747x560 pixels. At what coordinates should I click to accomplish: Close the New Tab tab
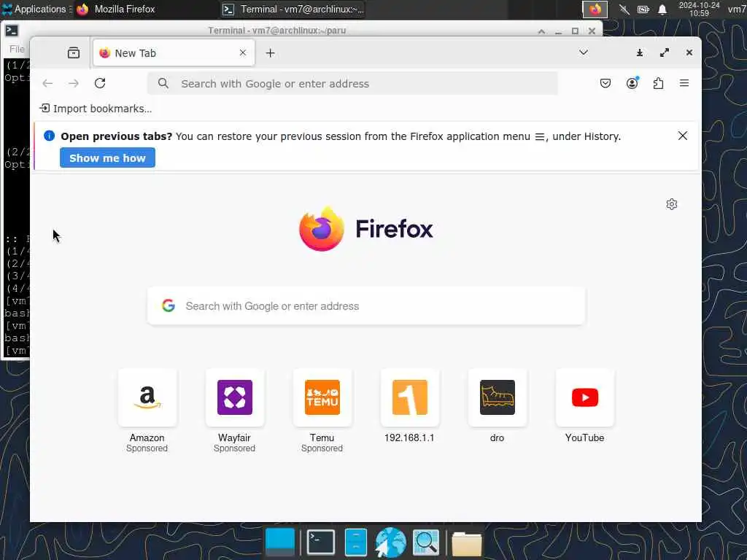click(x=243, y=52)
